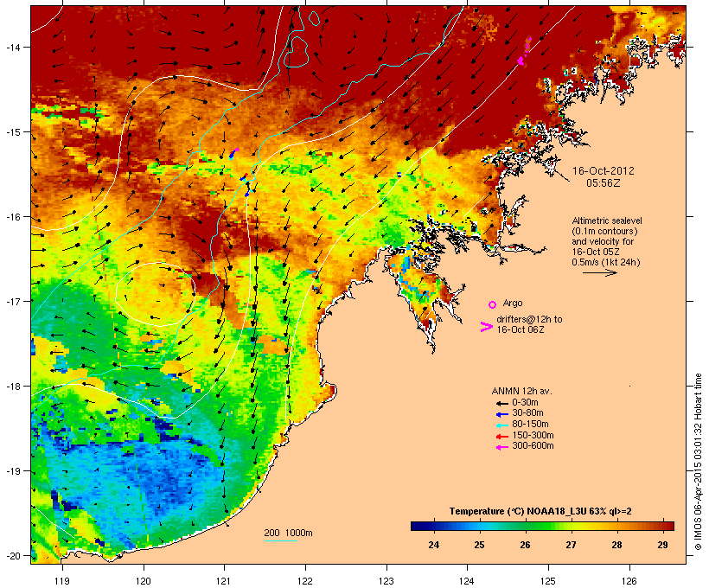Image resolution: width=709 pixels, height=588 pixels.
Task: Click the '300-600m' depth label
Action: pyautogui.click(x=533, y=445)
